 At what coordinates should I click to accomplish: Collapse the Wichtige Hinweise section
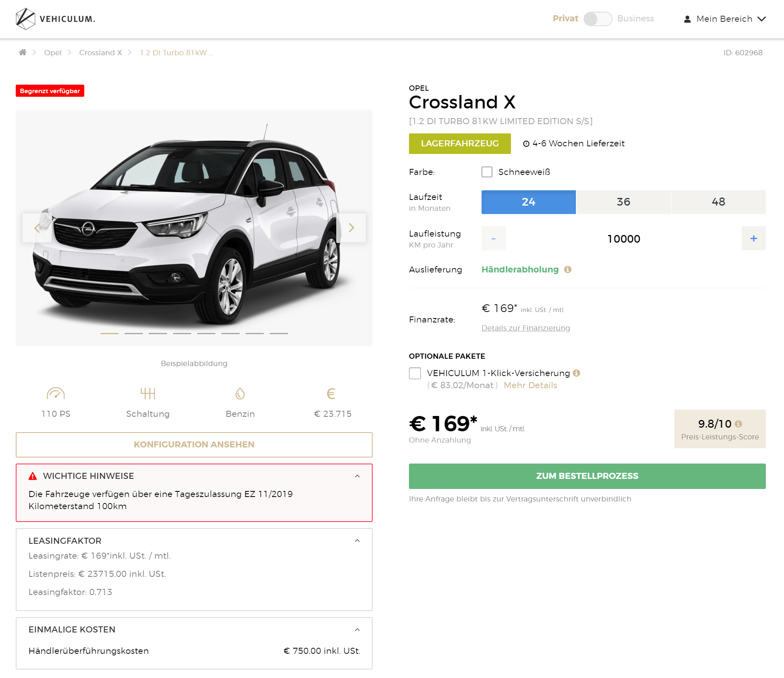click(x=357, y=476)
